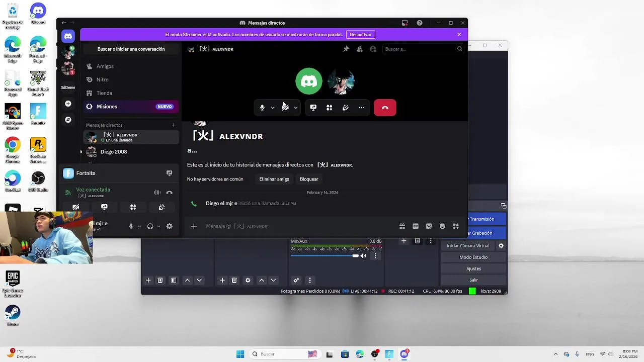This screenshot has height=362, width=644.
Task: Share screen button under Voz conectada
Action: coord(104,207)
